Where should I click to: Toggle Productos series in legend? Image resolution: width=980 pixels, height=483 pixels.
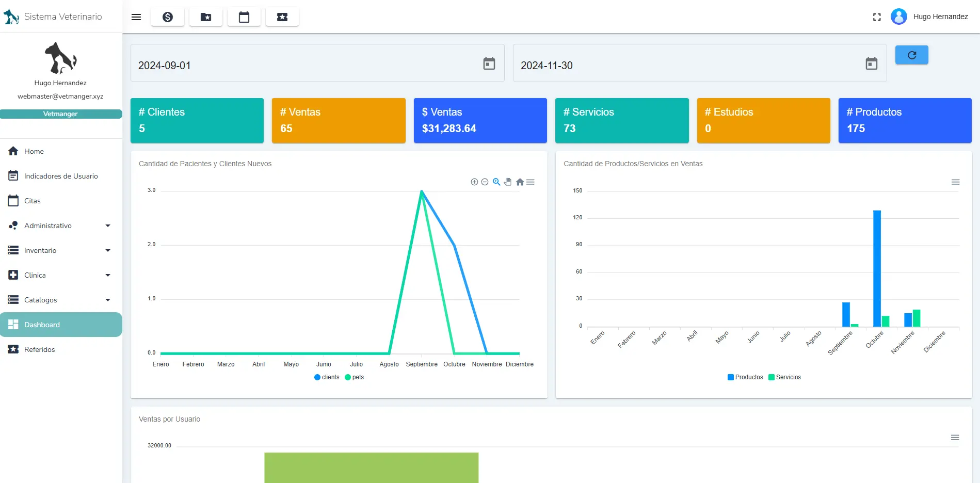[x=745, y=377]
